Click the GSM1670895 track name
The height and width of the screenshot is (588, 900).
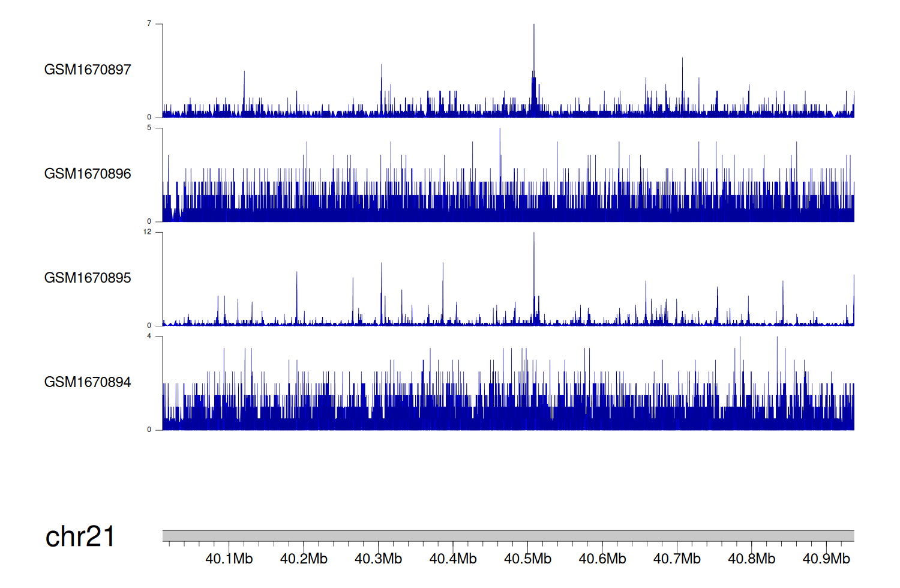click(88, 278)
